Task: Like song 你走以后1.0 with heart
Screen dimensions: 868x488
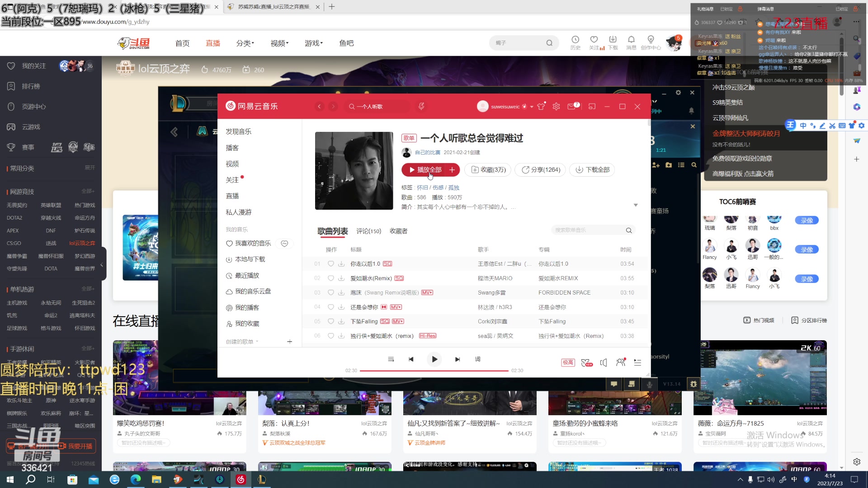Action: tap(331, 264)
